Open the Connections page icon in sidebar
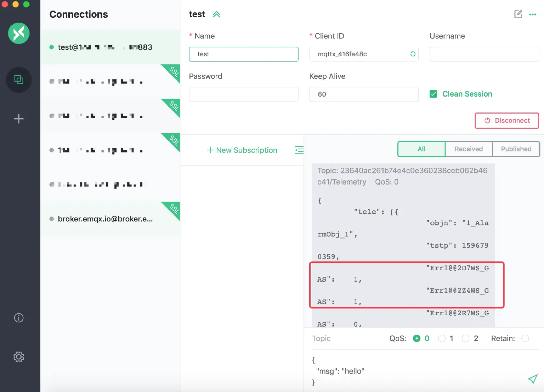The image size is (544, 392). tap(19, 80)
